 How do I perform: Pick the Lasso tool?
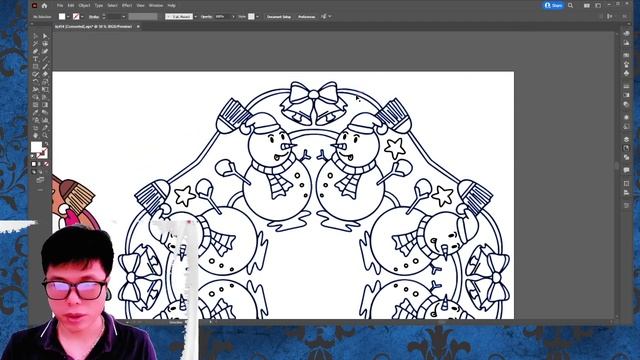(x=45, y=43)
